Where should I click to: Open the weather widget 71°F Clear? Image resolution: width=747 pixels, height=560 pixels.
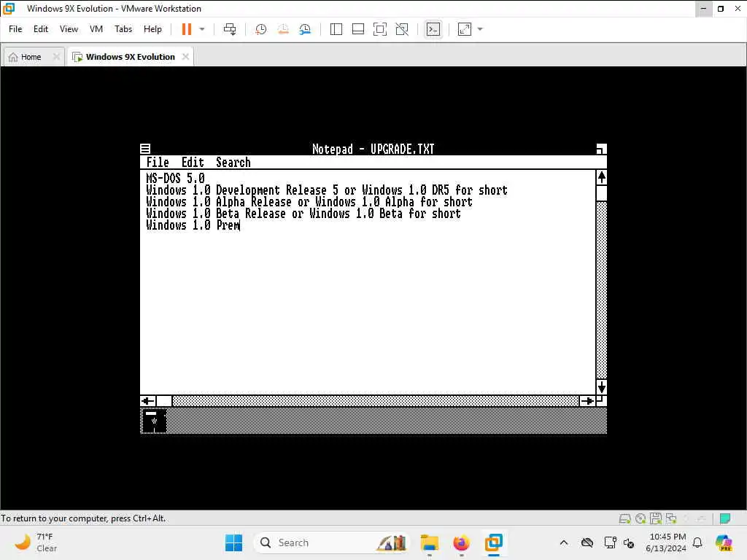[x=35, y=542]
